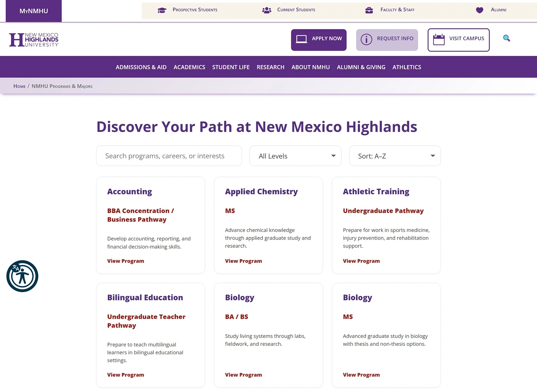
Task: Open the Prospective Students link
Action: [x=195, y=10]
